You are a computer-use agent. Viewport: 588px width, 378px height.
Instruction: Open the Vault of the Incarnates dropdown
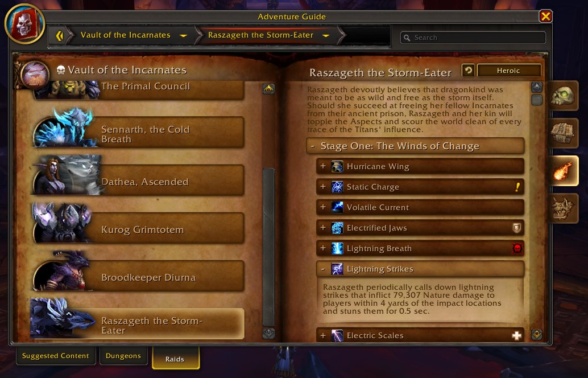click(183, 36)
